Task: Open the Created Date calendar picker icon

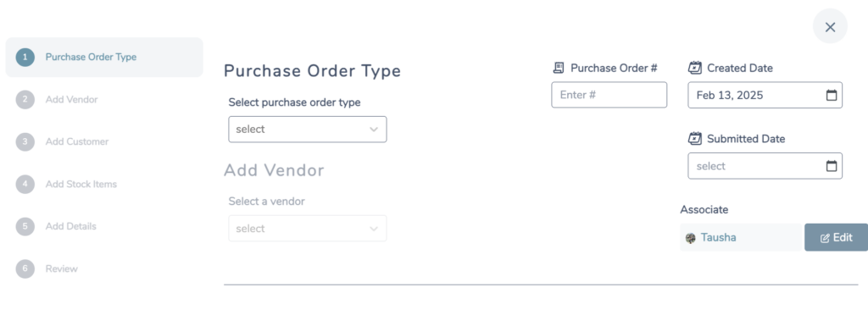Action: click(x=831, y=95)
